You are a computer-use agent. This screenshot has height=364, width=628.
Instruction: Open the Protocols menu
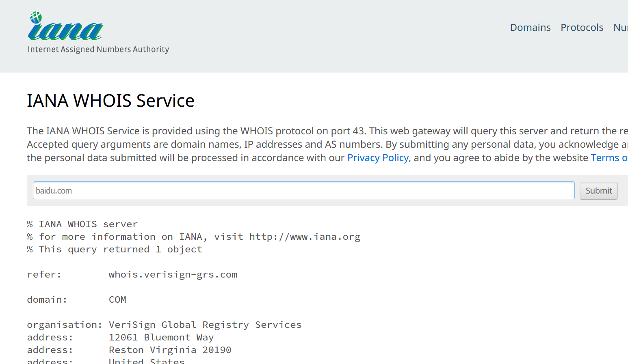(582, 27)
